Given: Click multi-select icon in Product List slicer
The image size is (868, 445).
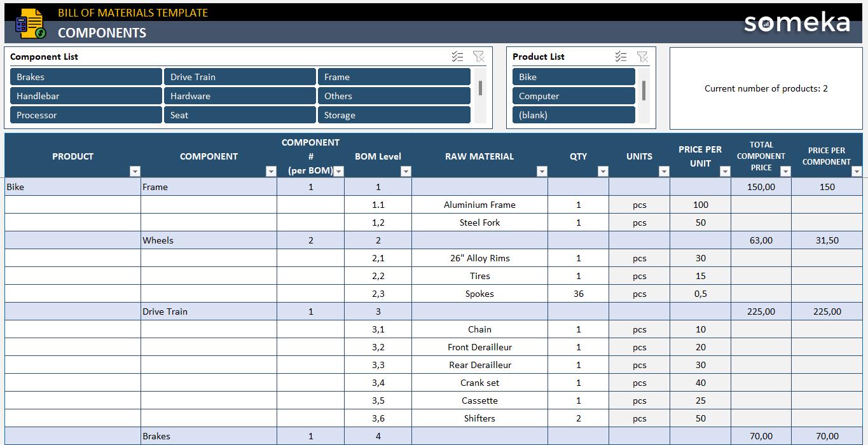Looking at the screenshot, I should tap(621, 57).
